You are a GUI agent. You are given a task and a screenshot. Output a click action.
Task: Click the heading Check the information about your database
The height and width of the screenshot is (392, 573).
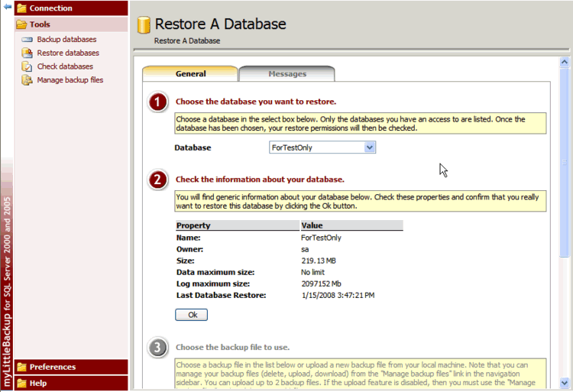[x=260, y=180]
